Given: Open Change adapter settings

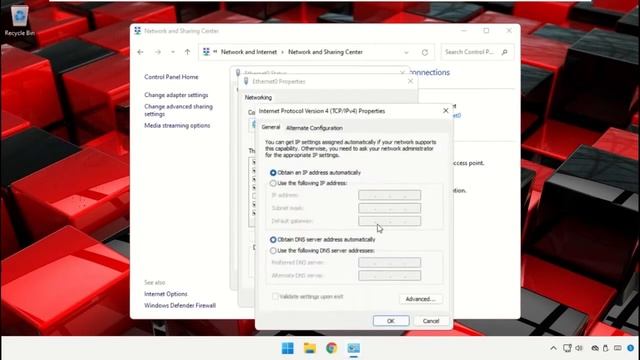Looking at the screenshot, I should coord(176,95).
